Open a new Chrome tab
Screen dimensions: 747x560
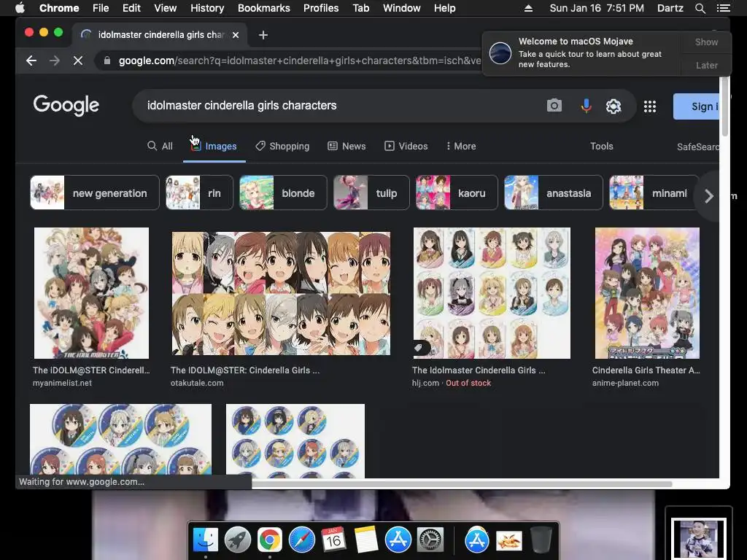click(x=263, y=35)
